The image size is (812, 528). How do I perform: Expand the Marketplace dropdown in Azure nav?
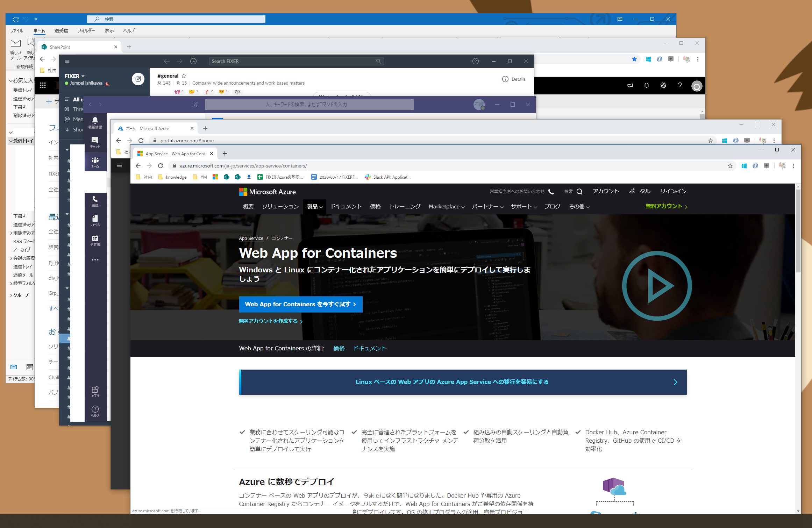pyautogui.click(x=446, y=207)
